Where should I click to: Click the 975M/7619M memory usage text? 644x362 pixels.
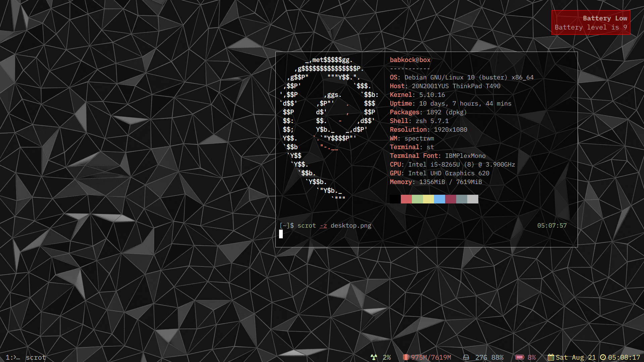coord(431,357)
